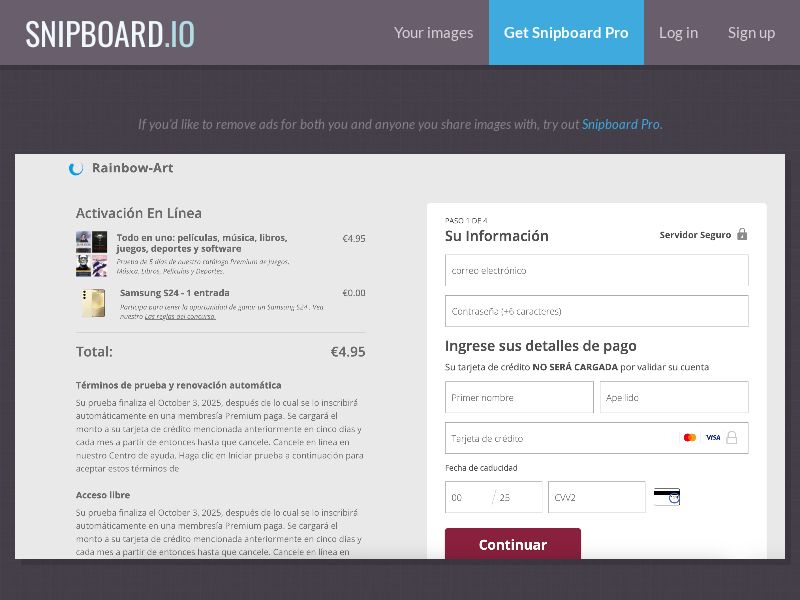
Task: Click into the Primer nombre field
Action: tap(519, 397)
